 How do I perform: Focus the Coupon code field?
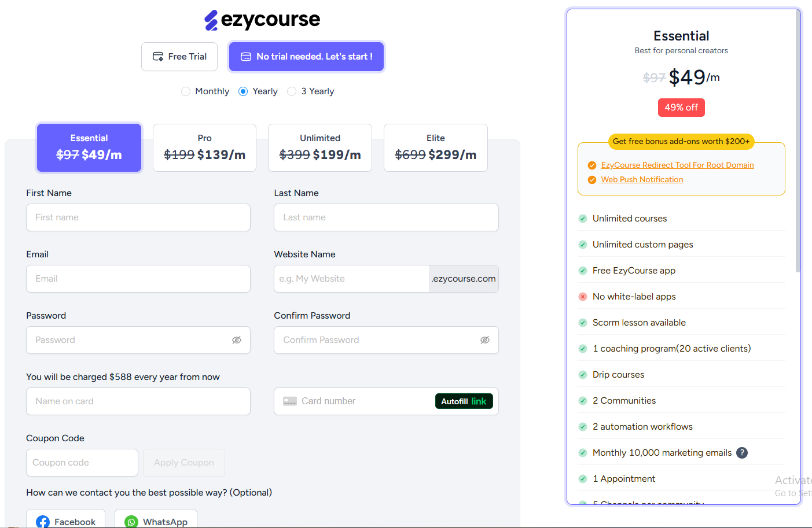[82, 463]
